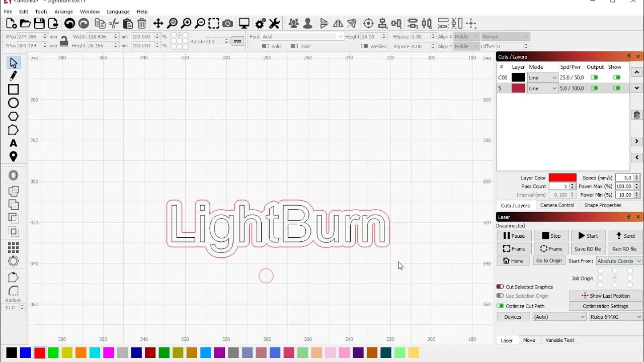Activate the Pan/Move view cross-arrows icon
The width and height of the screenshot is (644, 362).
[x=158, y=23]
